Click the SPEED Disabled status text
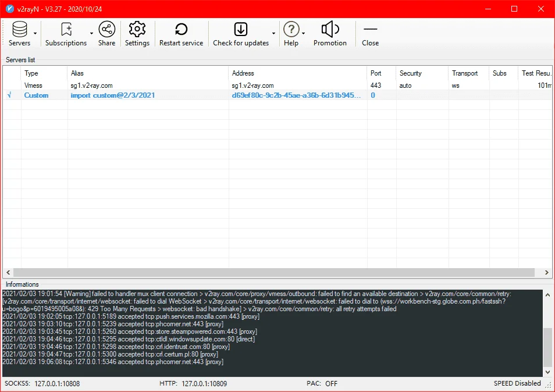 coord(517,383)
